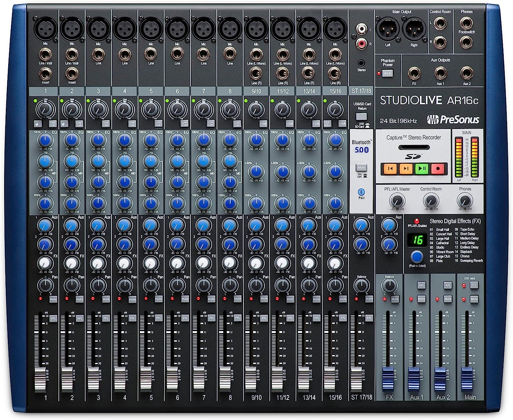The image size is (513, 420).
Task: Click the green FX preset display
Action: (x=417, y=240)
